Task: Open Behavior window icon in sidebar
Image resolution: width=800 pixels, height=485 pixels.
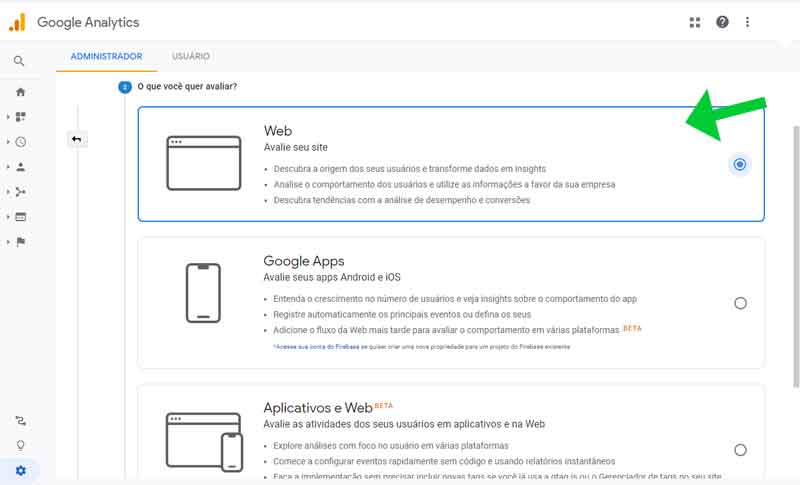Action: (20, 217)
